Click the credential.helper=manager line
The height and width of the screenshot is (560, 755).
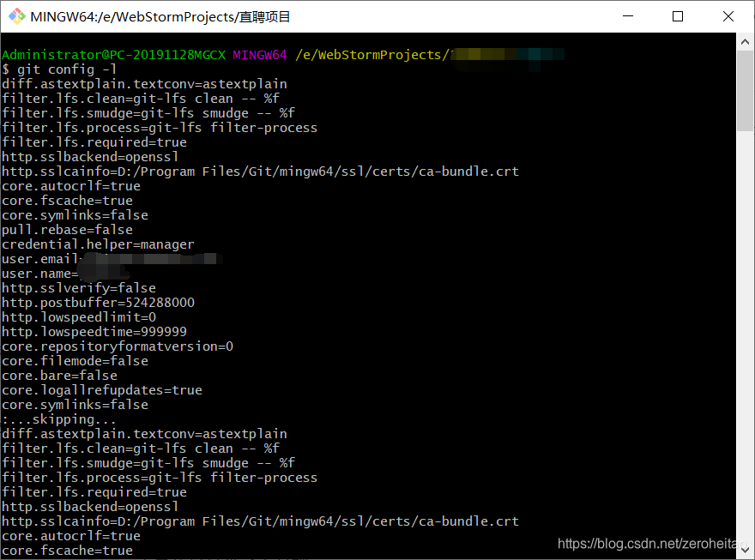coord(98,244)
